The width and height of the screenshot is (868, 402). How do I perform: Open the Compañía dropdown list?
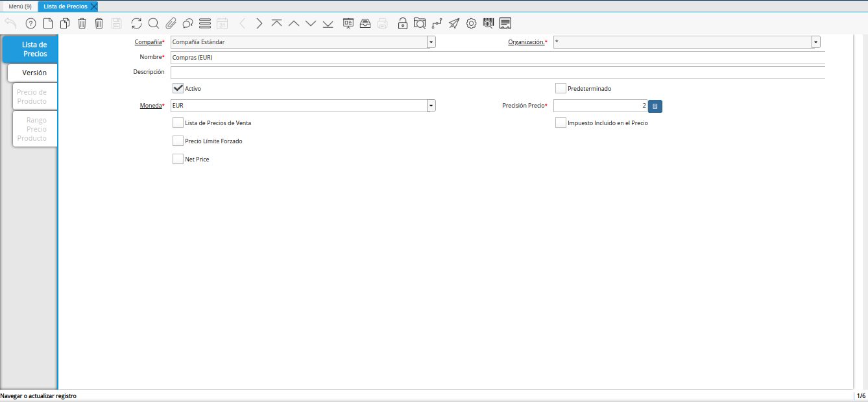tap(431, 42)
